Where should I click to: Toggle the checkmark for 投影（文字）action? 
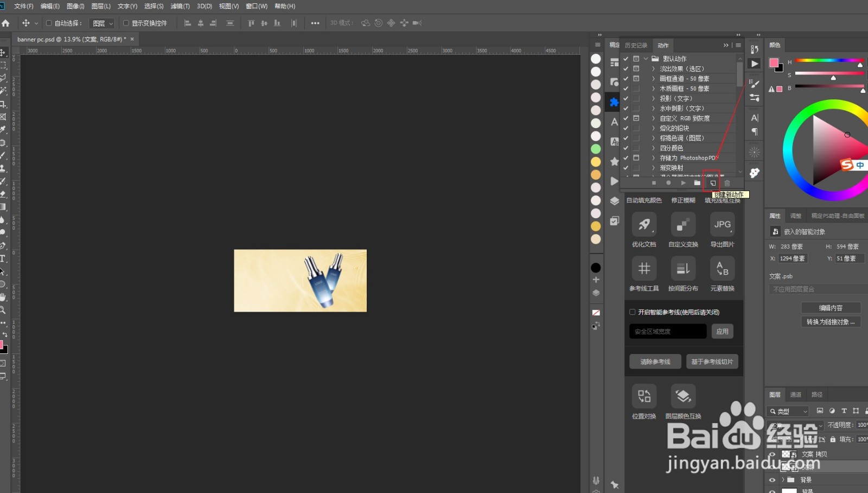(x=626, y=98)
